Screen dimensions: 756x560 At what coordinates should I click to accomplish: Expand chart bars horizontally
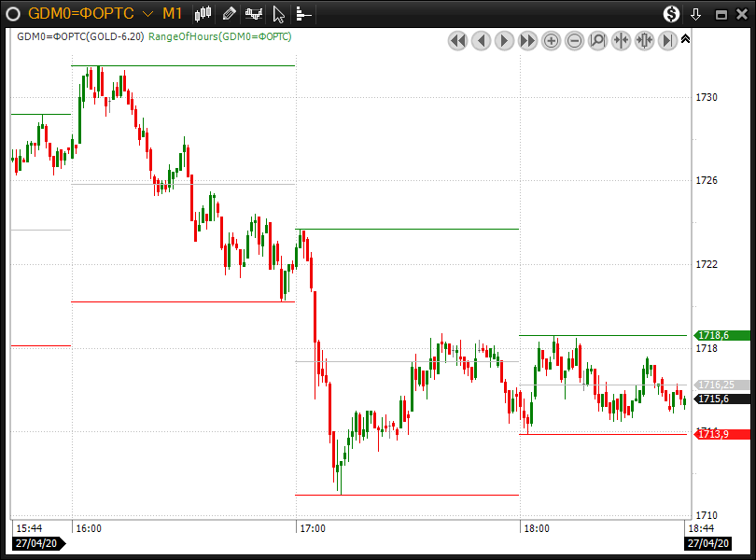[644, 40]
